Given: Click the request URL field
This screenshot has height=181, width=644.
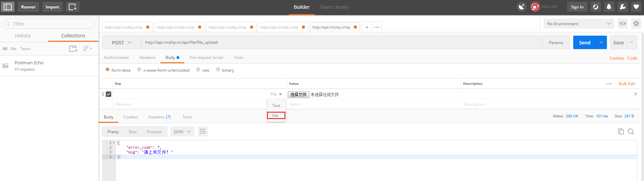Looking at the screenshot, I should (x=342, y=42).
